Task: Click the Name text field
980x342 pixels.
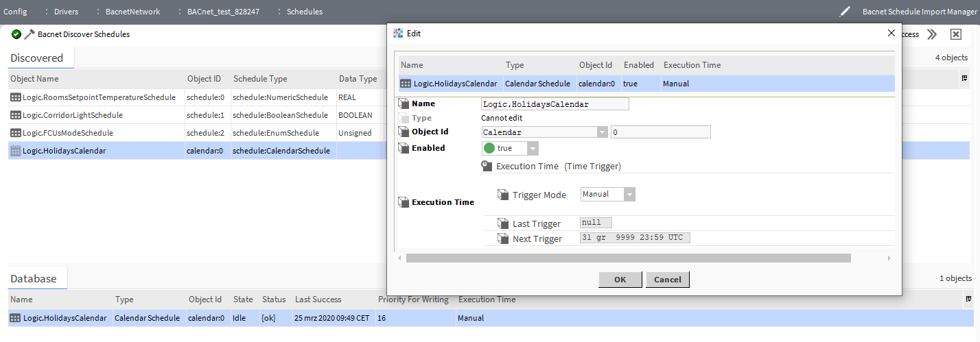Action: (x=555, y=104)
